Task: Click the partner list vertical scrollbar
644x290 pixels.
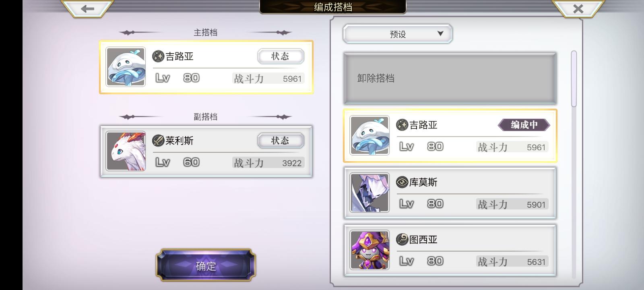Action: 574,79
